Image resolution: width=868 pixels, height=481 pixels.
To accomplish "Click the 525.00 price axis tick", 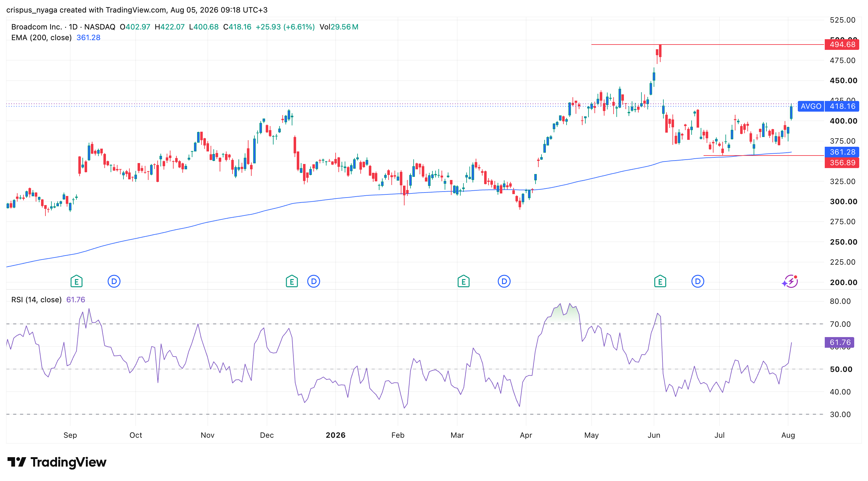I will [843, 20].
